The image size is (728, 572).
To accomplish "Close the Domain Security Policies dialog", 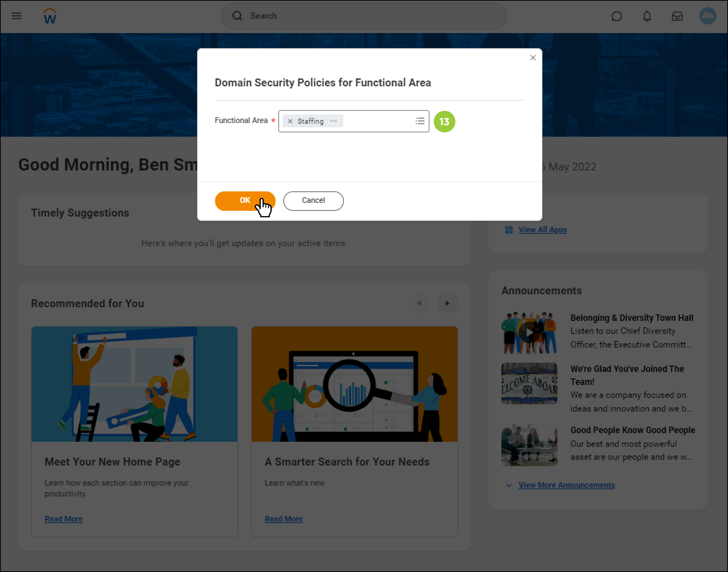I will click(x=533, y=58).
